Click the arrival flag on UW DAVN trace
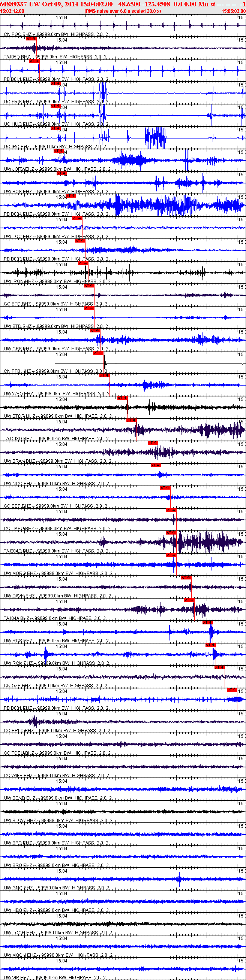The height and width of the screenshot is (980, 246). 186,577
